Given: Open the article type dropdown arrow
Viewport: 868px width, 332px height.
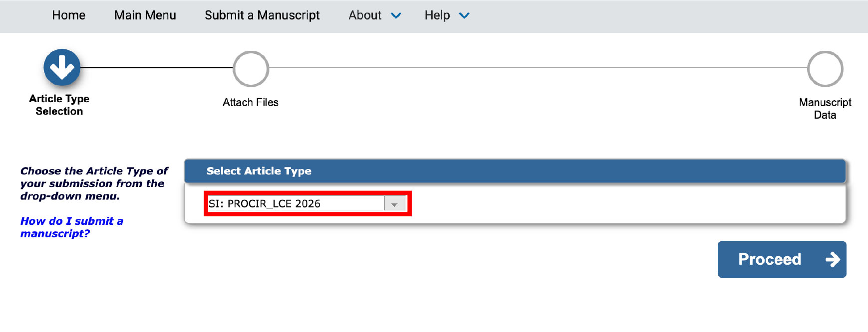Looking at the screenshot, I should point(395,204).
